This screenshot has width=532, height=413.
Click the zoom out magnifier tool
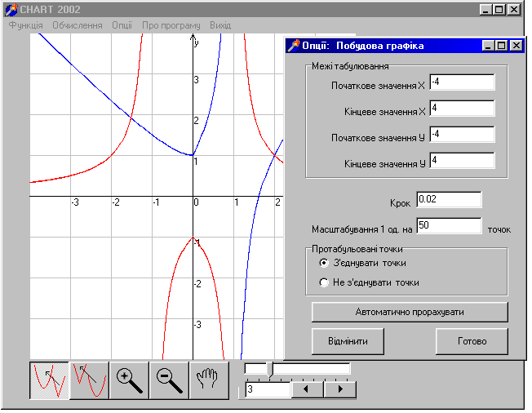(x=169, y=380)
